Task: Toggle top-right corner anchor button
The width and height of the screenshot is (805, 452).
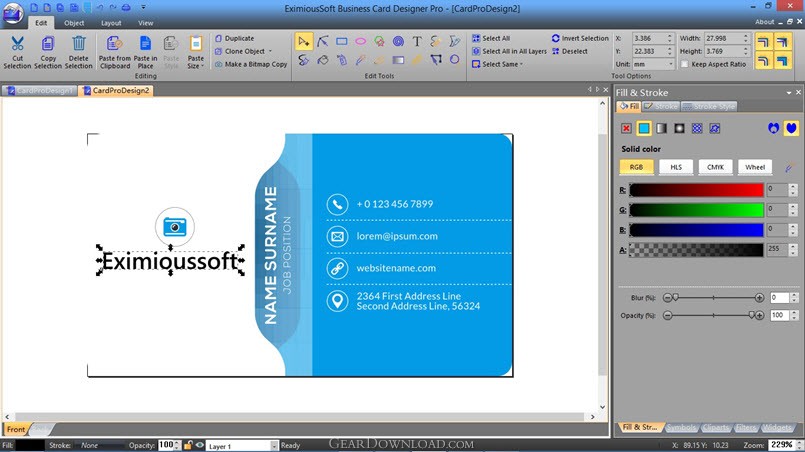Action: [783, 42]
